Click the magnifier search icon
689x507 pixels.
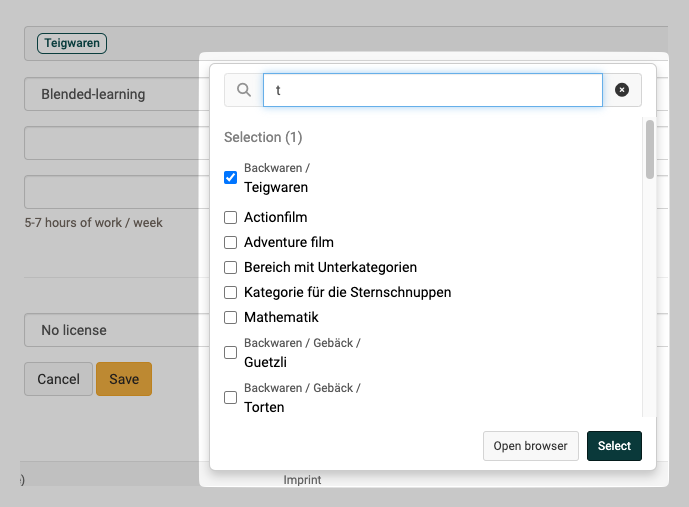pos(244,90)
